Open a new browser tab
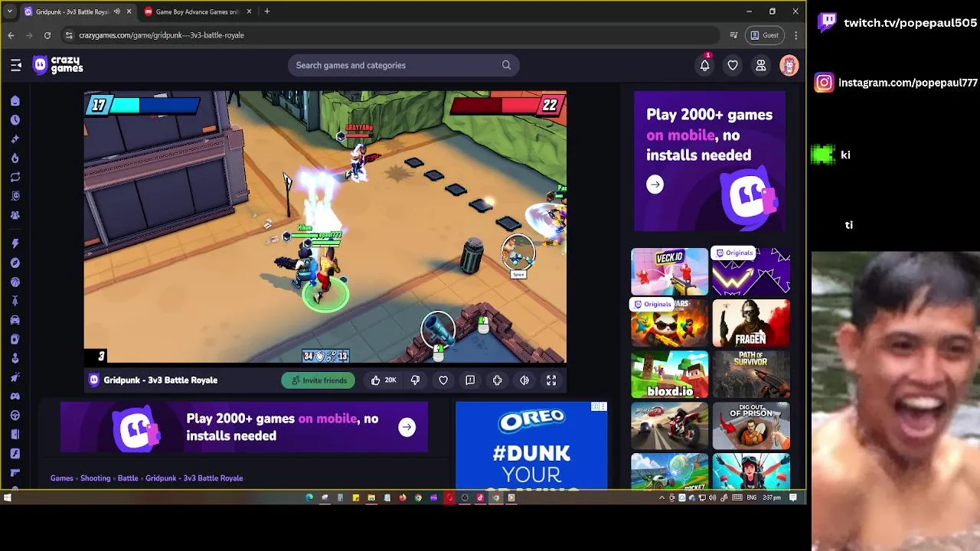This screenshot has height=551, width=980. 266,11
